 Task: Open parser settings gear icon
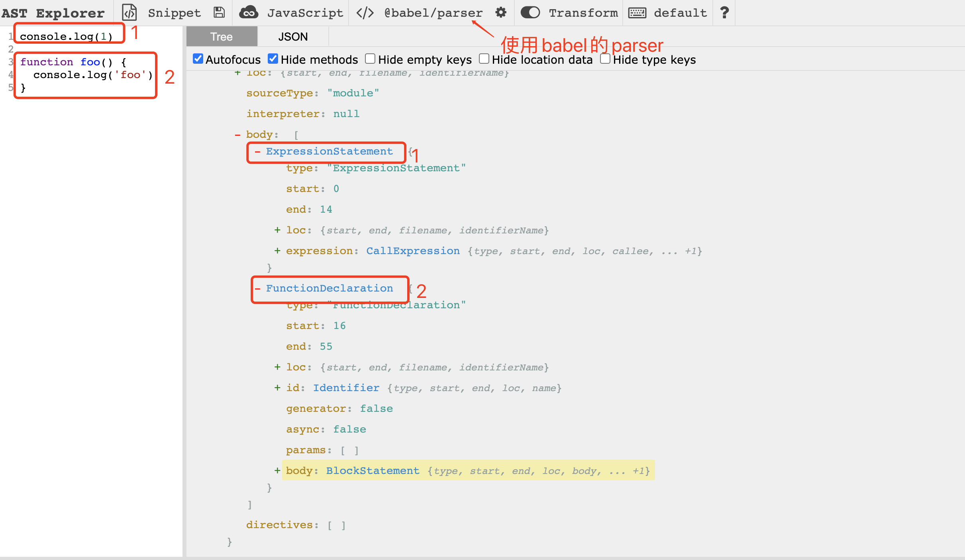(500, 13)
